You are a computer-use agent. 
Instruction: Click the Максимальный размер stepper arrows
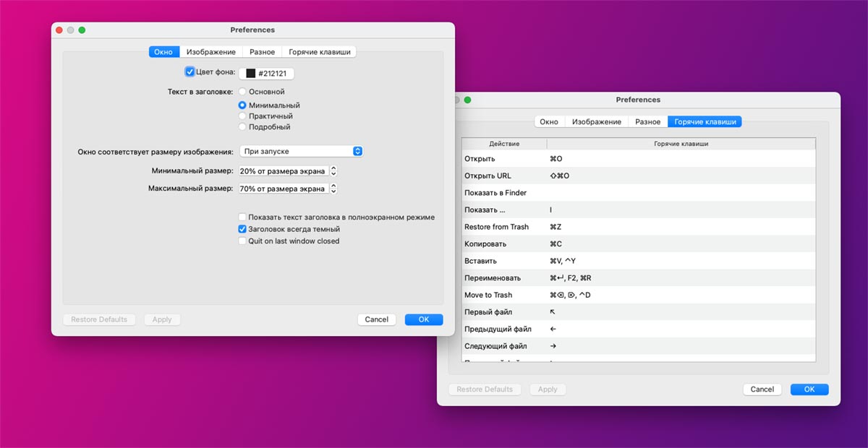point(333,189)
